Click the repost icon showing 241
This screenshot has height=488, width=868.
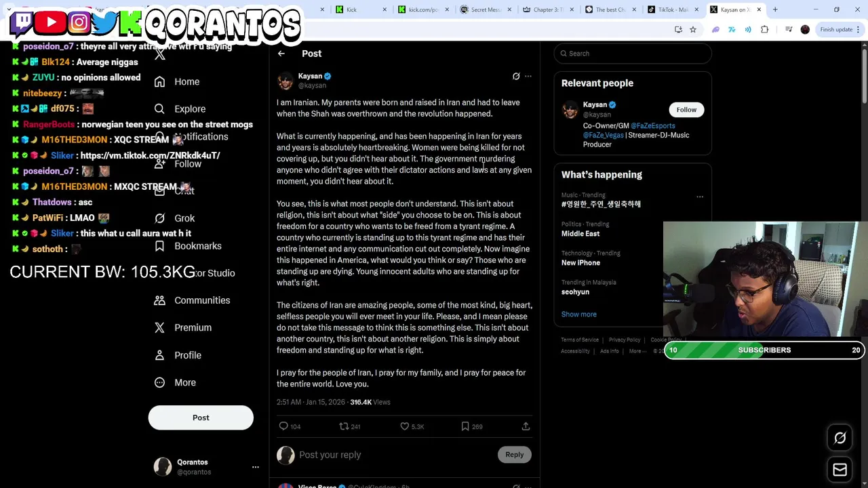(344, 426)
